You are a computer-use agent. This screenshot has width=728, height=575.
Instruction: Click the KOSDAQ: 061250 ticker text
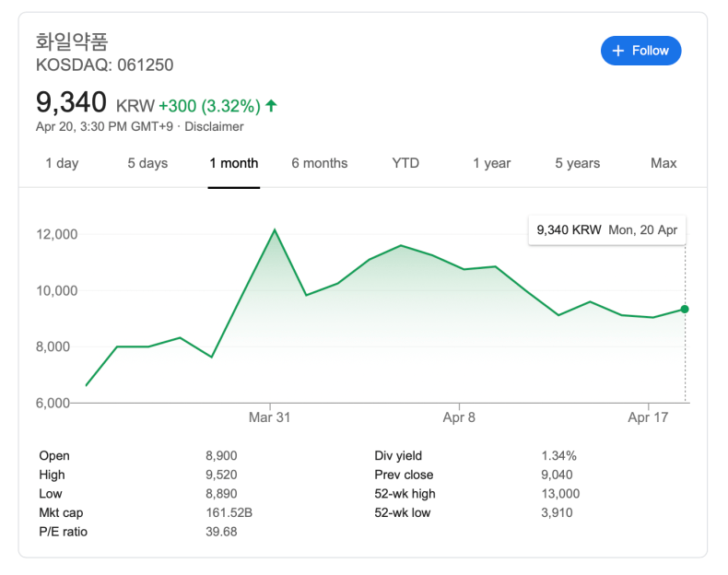click(104, 65)
